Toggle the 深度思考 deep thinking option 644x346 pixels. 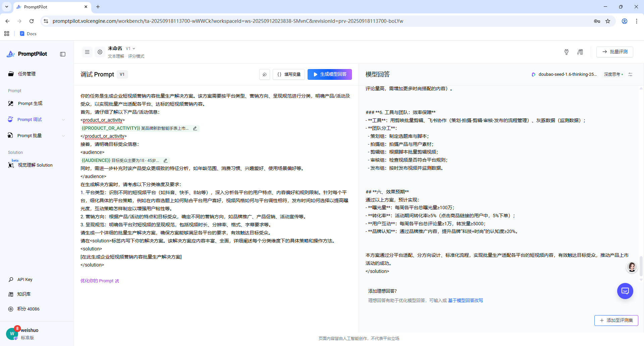pos(613,74)
